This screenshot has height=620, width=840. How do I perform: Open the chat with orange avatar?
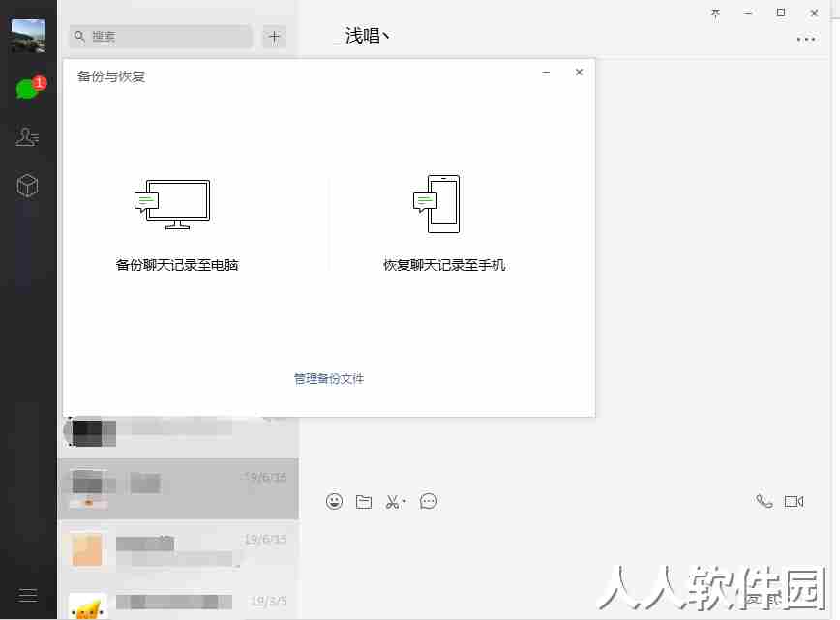pos(178,550)
